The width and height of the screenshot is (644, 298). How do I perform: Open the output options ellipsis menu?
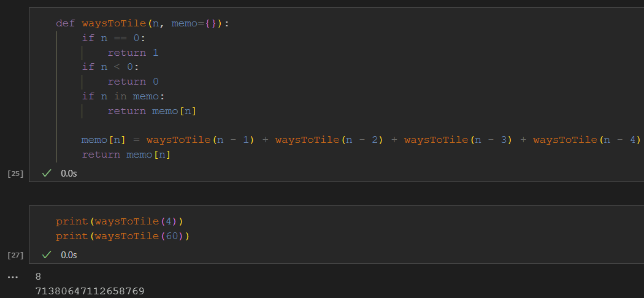(x=13, y=277)
